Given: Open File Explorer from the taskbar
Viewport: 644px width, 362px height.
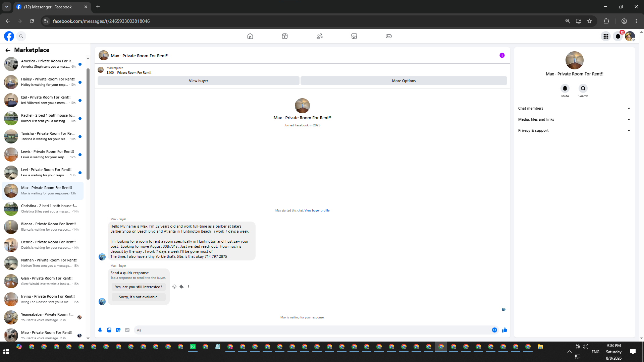Looking at the screenshot, I should tap(540, 347).
